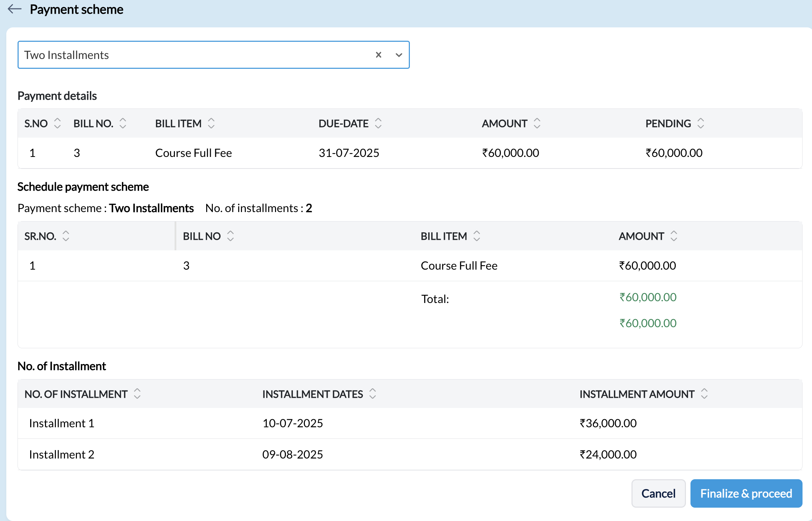Sort the PENDING column
The image size is (812, 521).
click(x=701, y=123)
